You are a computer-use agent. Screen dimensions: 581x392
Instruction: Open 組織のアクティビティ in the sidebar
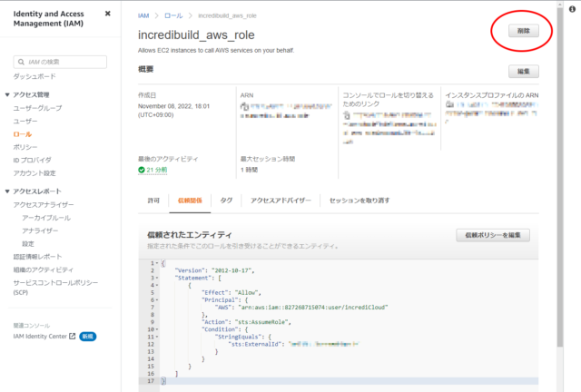tap(44, 269)
